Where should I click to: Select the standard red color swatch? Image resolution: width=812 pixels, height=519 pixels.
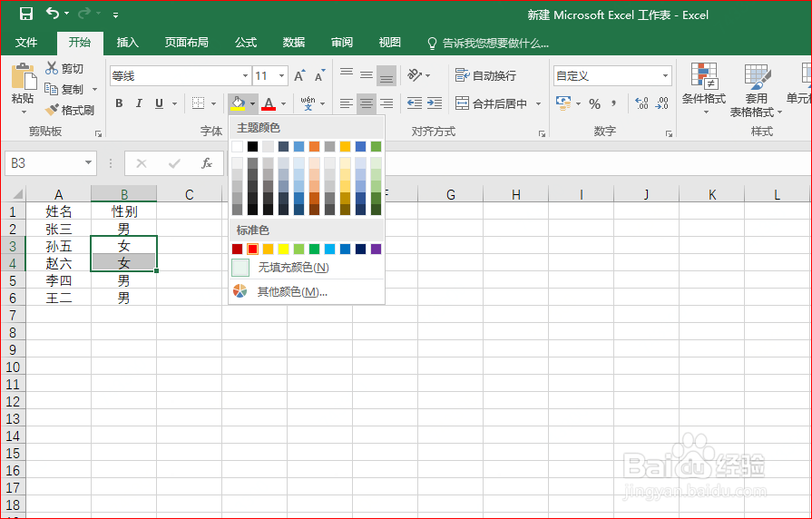(x=253, y=250)
